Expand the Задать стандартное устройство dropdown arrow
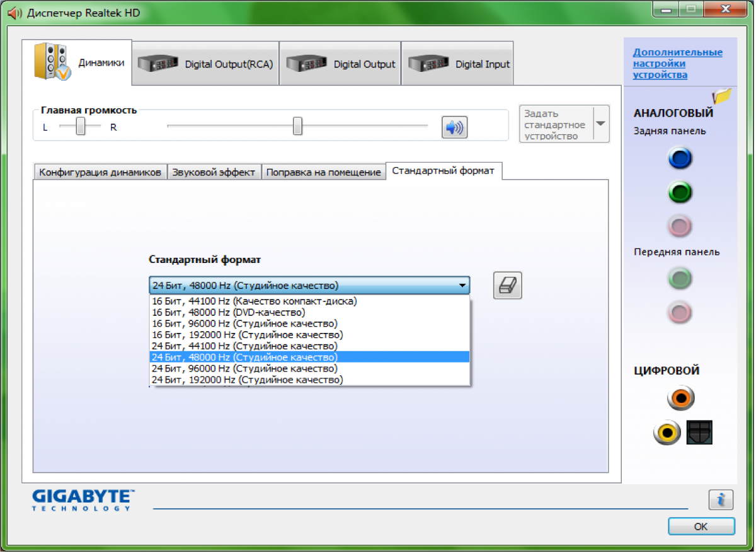The height and width of the screenshot is (553, 756). 600,124
